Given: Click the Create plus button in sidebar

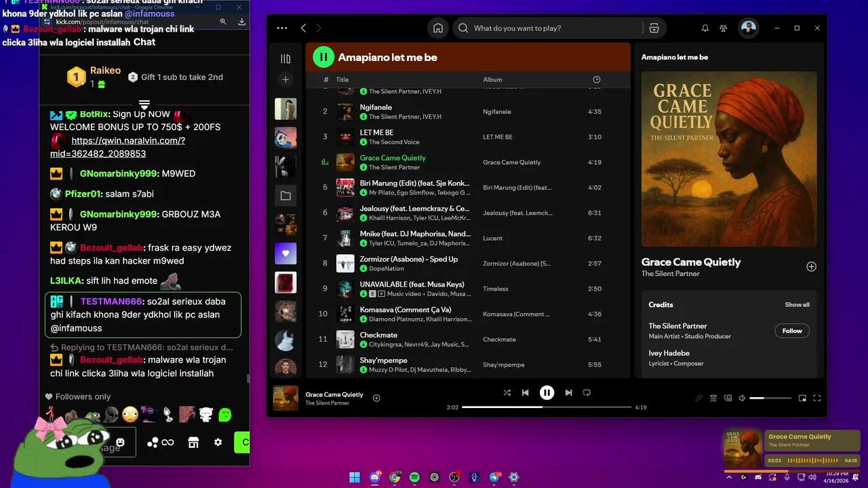Looking at the screenshot, I should pos(285,79).
